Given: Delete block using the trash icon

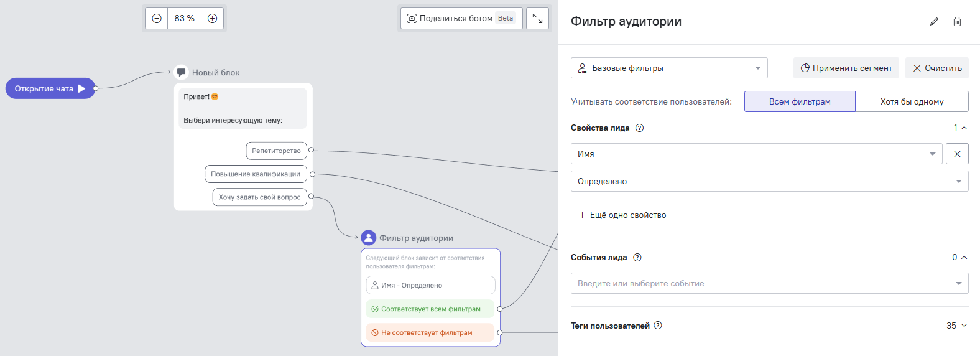Looking at the screenshot, I should pos(957,22).
